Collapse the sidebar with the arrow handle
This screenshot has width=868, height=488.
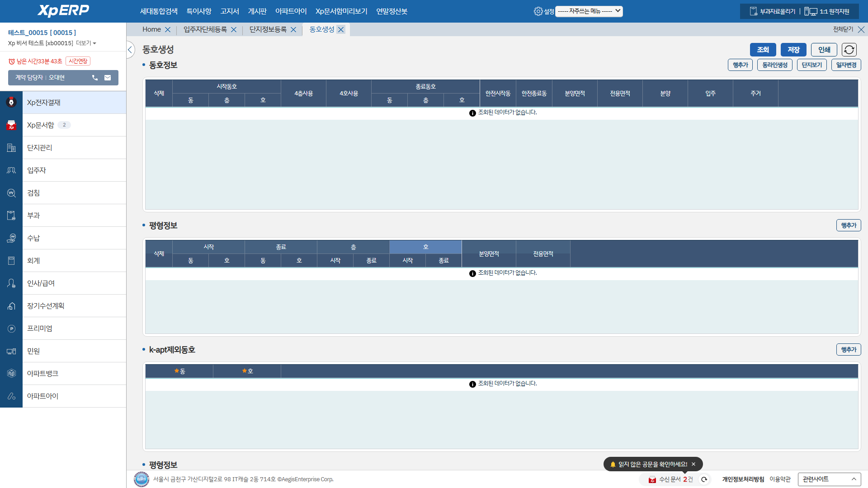(x=130, y=50)
